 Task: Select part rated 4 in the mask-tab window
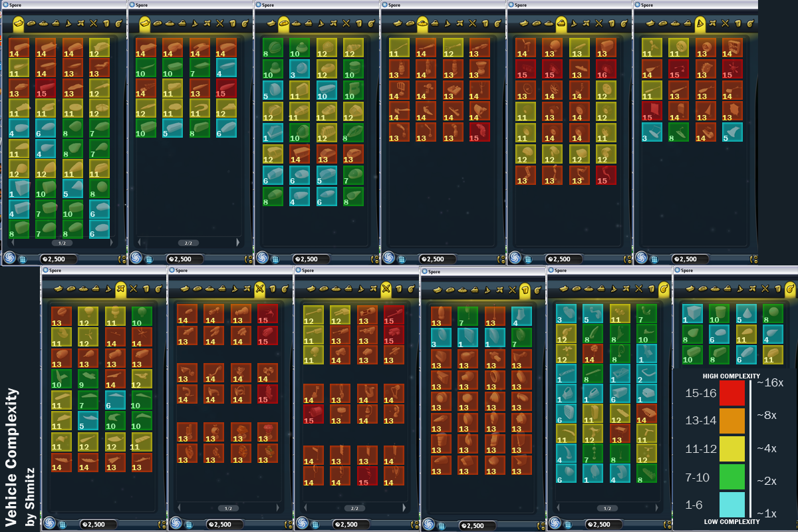pos(521,316)
